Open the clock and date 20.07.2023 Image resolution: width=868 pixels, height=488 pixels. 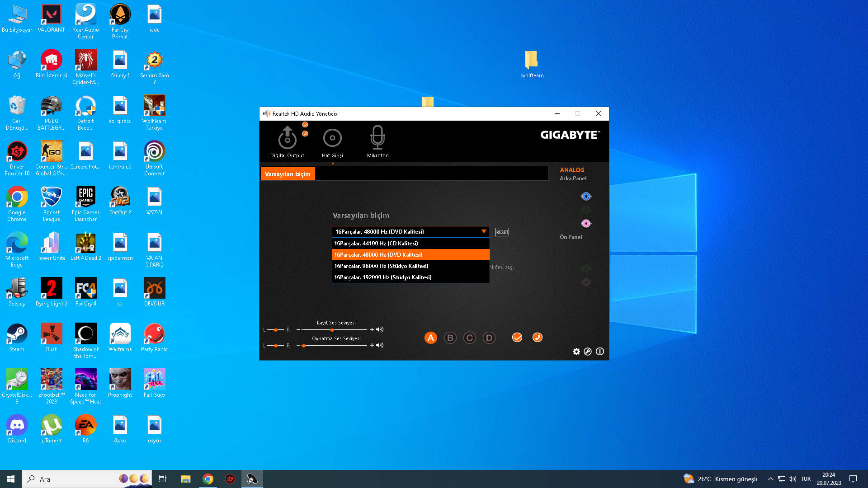[x=829, y=479]
